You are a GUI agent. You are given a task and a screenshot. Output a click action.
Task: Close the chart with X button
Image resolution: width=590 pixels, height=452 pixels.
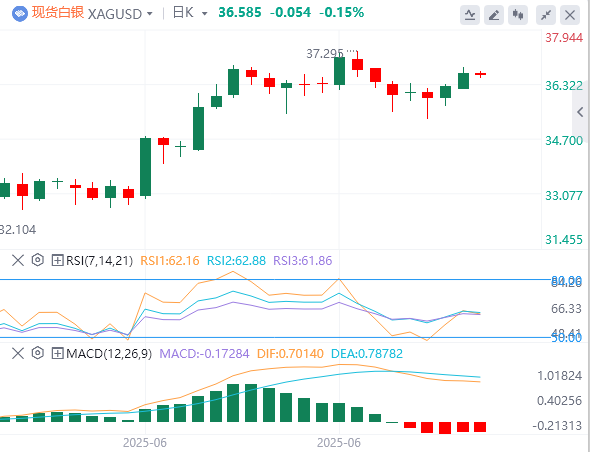point(570,15)
